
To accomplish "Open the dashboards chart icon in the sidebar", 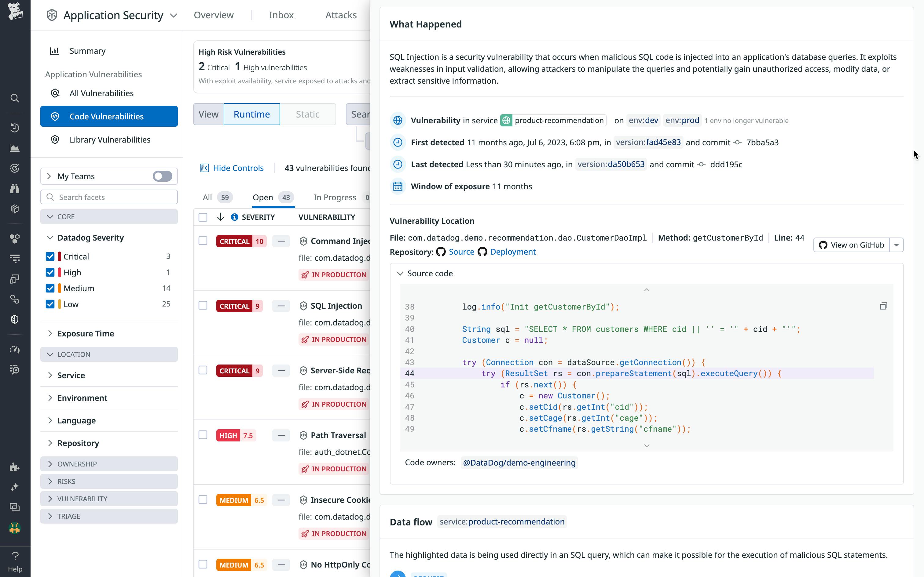I will click(x=14, y=148).
